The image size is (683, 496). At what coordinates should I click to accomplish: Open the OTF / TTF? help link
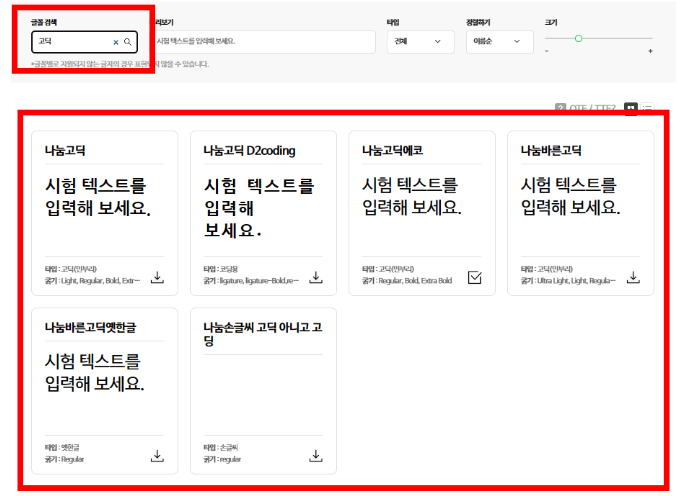(x=585, y=108)
